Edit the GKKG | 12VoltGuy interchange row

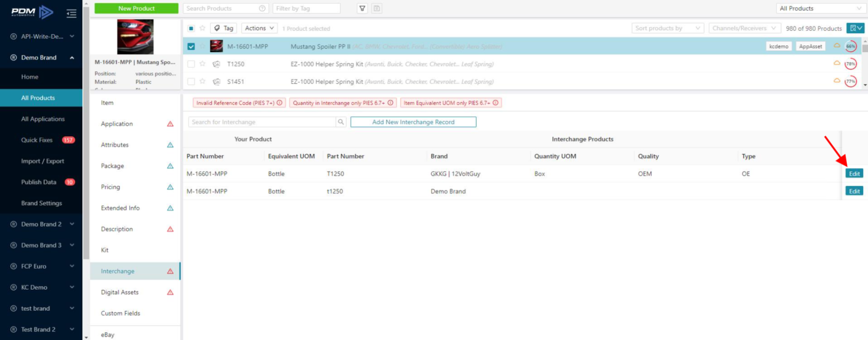854,174
